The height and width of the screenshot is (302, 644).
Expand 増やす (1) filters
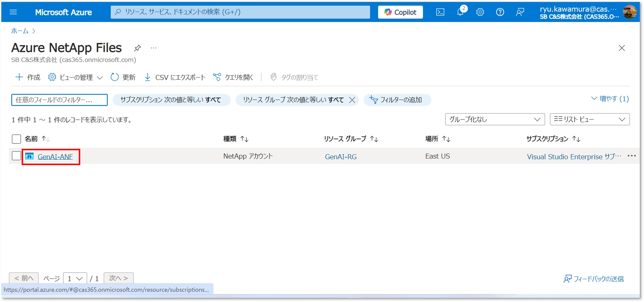610,99
